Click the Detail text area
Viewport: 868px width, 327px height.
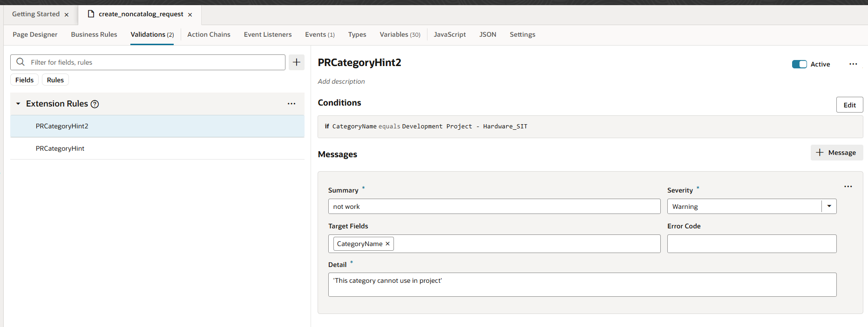tap(582, 285)
